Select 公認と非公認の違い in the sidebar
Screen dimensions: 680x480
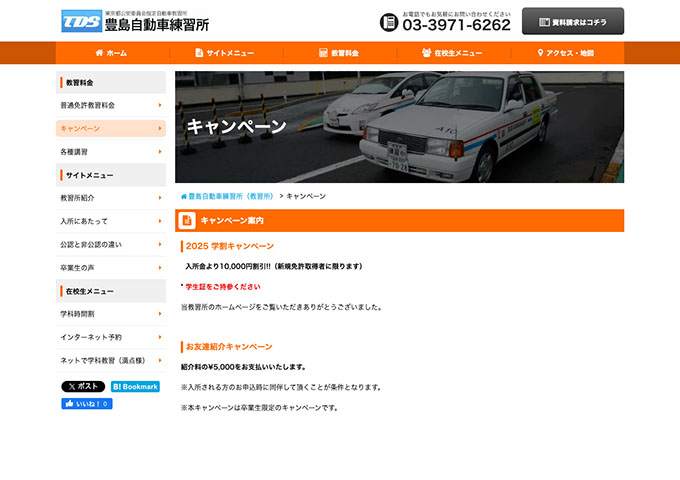[x=110, y=244]
